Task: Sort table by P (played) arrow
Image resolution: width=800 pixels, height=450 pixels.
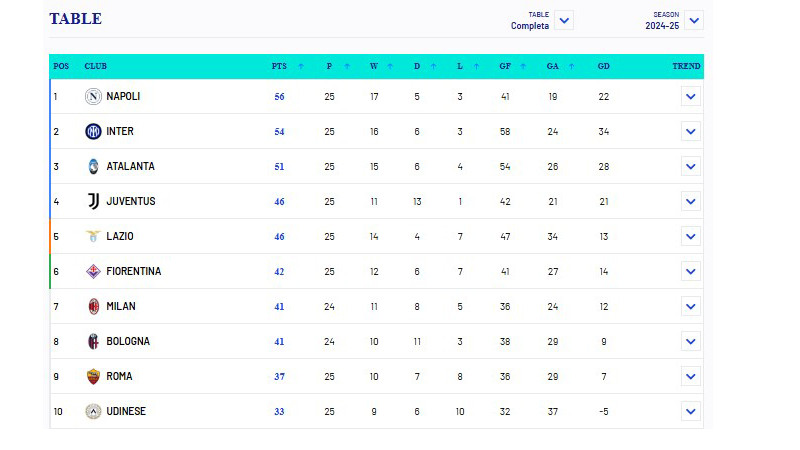Action: [x=347, y=66]
